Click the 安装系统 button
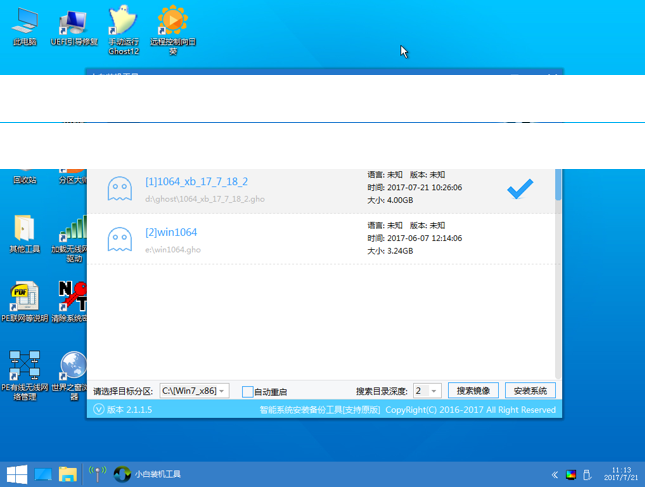Viewport: 645px width, 487px height. [530, 391]
